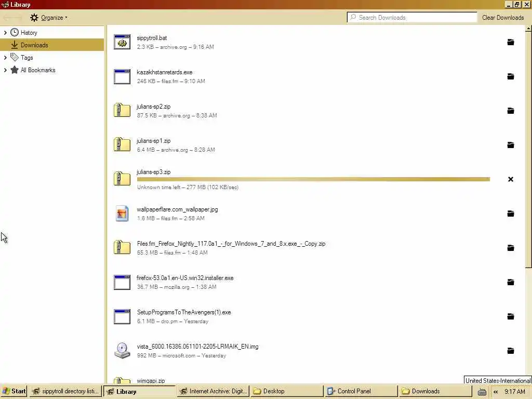Click the SetupProgramsToTheAvengers exe icon
This screenshot has height=399, width=532.
pos(122,316)
